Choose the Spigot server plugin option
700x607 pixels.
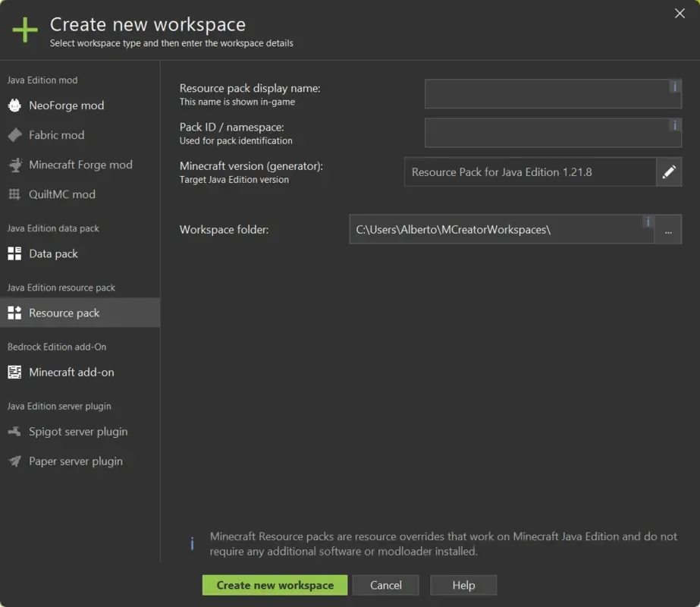point(74,431)
